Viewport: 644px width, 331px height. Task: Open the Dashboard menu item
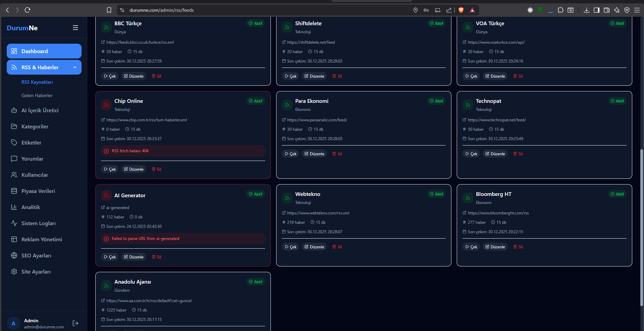(x=44, y=51)
